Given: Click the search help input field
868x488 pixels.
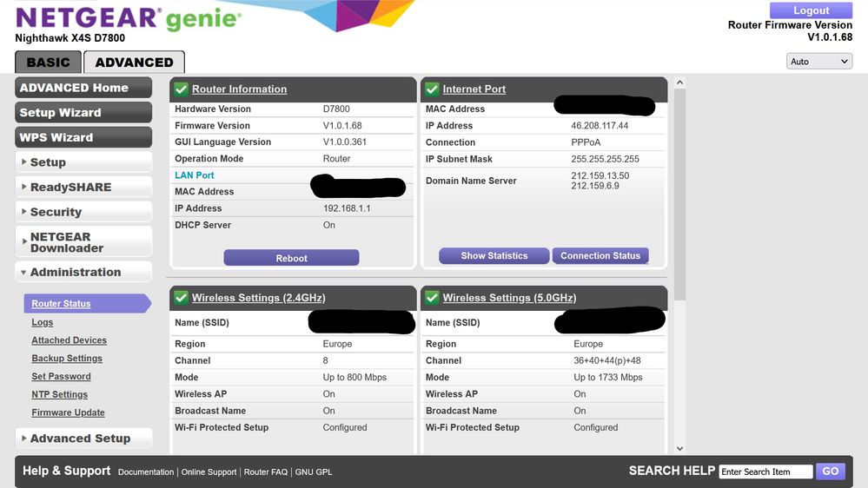Looking at the screenshot, I should click(765, 472).
